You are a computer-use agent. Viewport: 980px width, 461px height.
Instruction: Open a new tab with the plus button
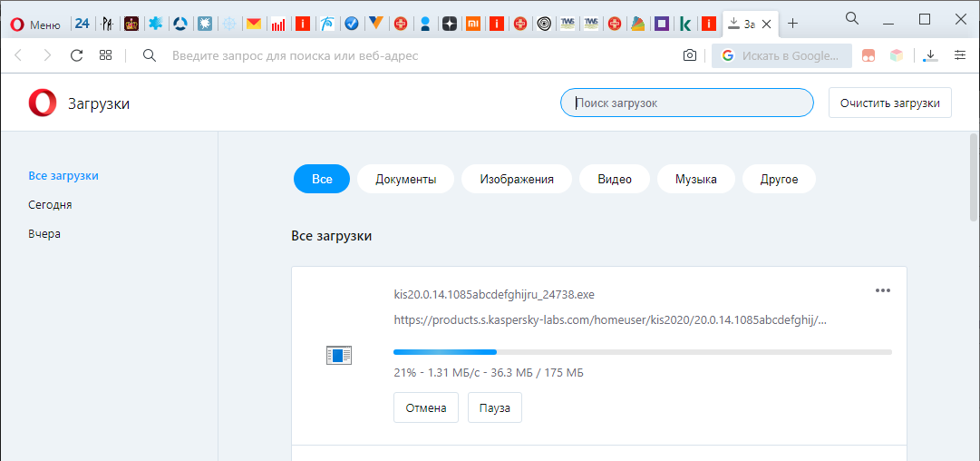[792, 24]
